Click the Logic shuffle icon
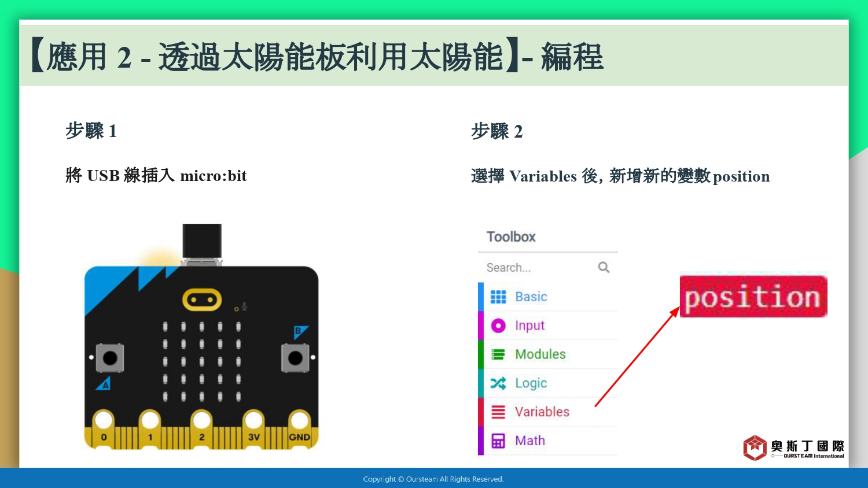This screenshot has height=488, width=868. pos(498,383)
